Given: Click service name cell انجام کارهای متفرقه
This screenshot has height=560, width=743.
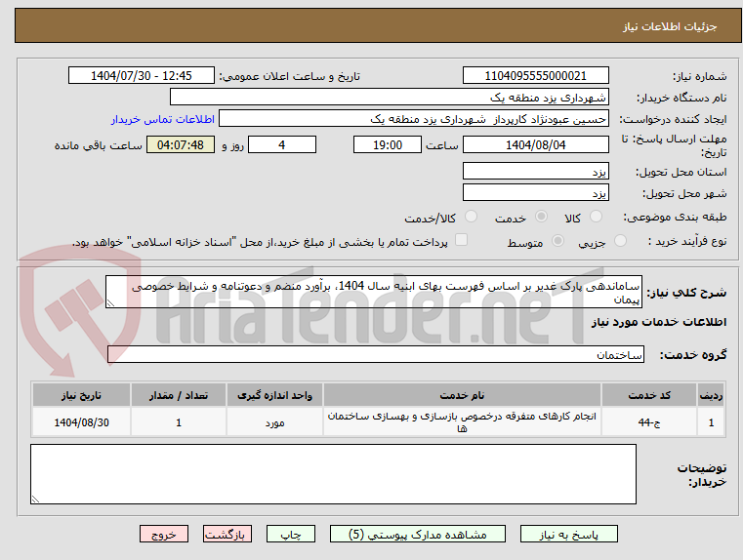Looking at the screenshot, I should (462, 422).
